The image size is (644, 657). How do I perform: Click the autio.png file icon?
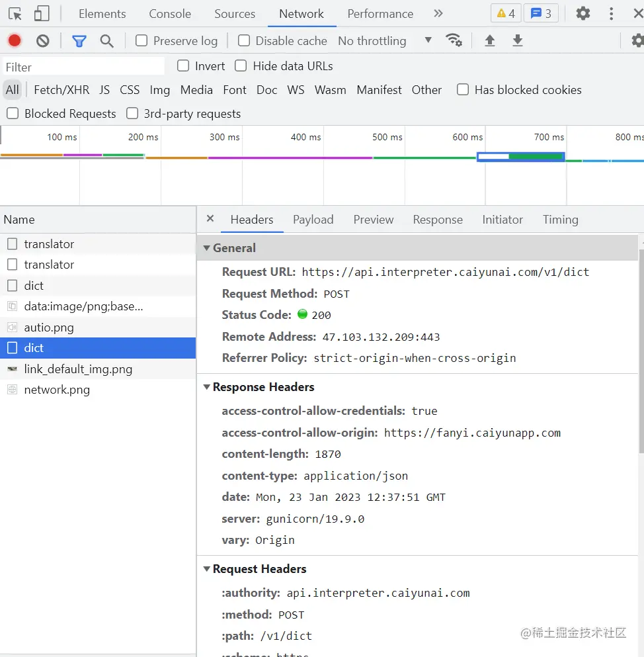click(13, 328)
